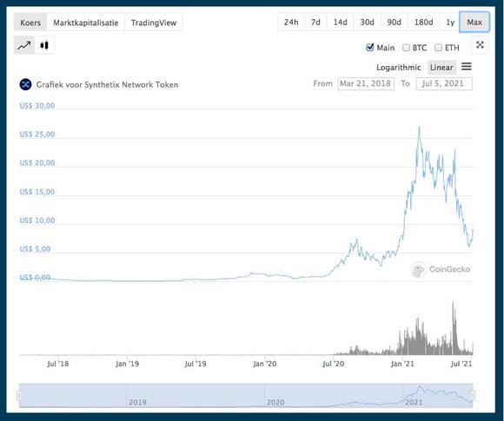Click the US$ 20,00 axis label
Viewport: 504px width, 421px height.
pyautogui.click(x=37, y=163)
